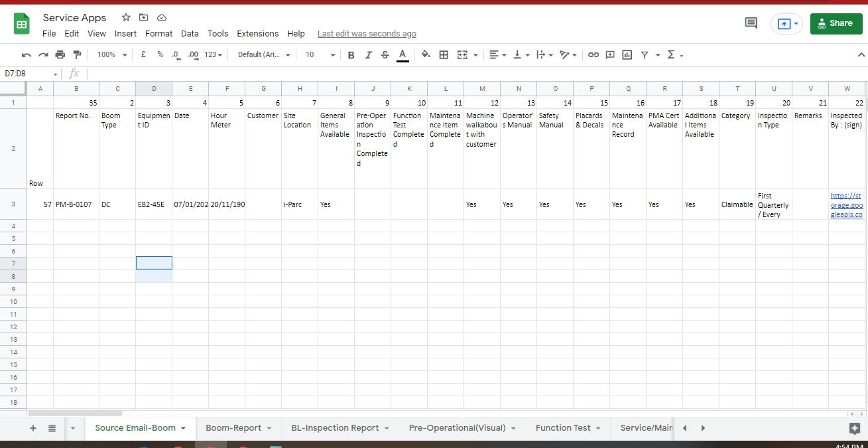Screen dimensions: 868x448
Task: Increase decimal places
Action: pyautogui.click(x=193, y=55)
